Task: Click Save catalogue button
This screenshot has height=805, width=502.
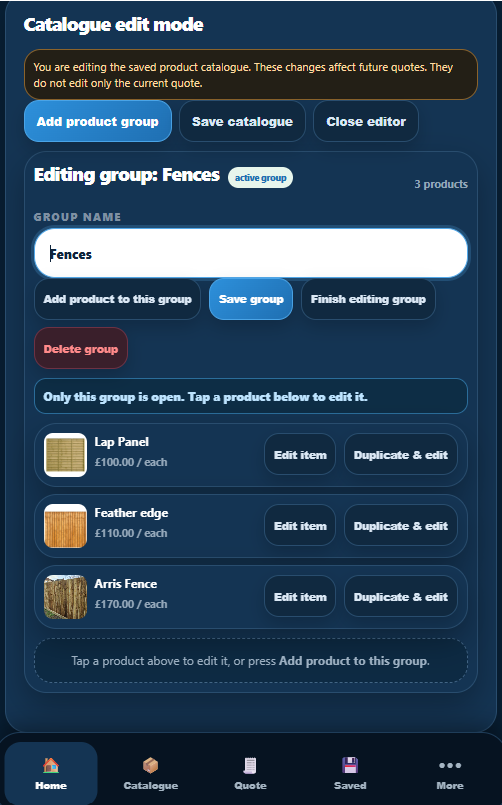Action: 242,121
